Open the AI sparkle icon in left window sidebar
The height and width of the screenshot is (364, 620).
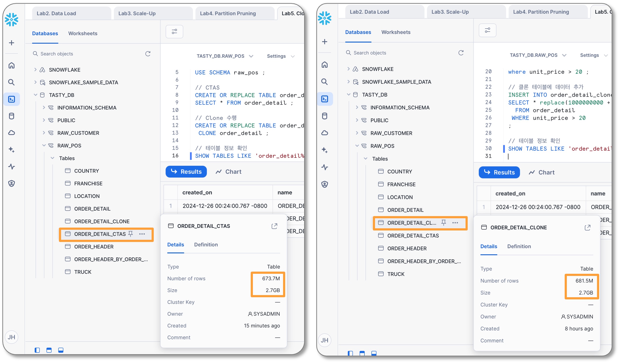(11, 150)
